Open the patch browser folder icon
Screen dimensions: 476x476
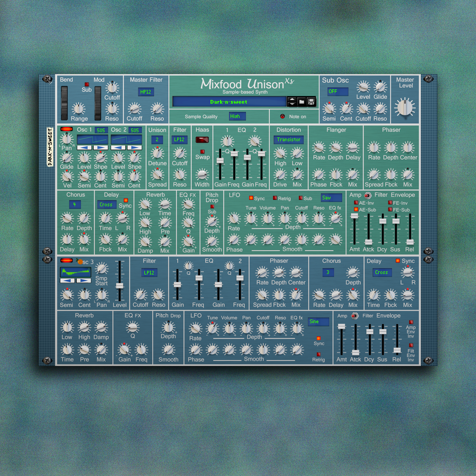pos(301,102)
